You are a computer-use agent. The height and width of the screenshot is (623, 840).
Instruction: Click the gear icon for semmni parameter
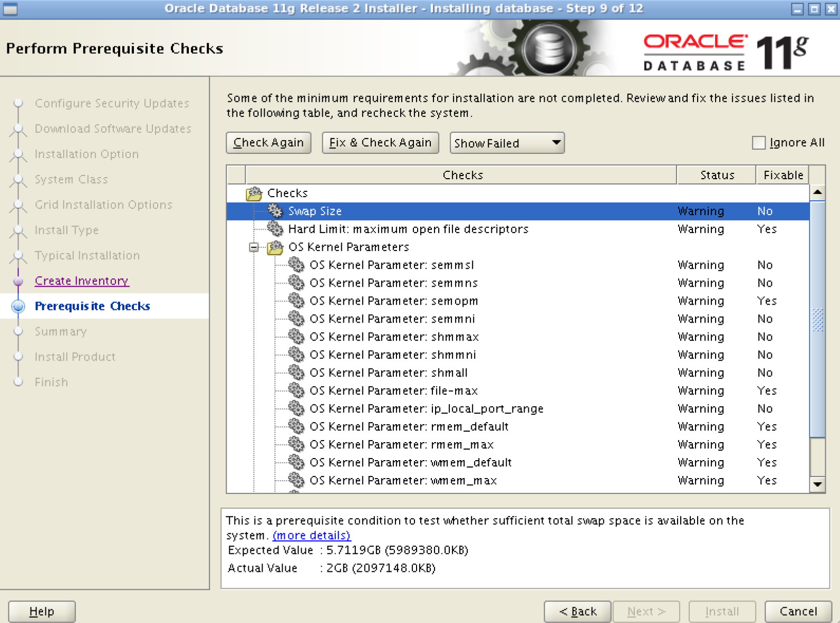[x=296, y=318]
